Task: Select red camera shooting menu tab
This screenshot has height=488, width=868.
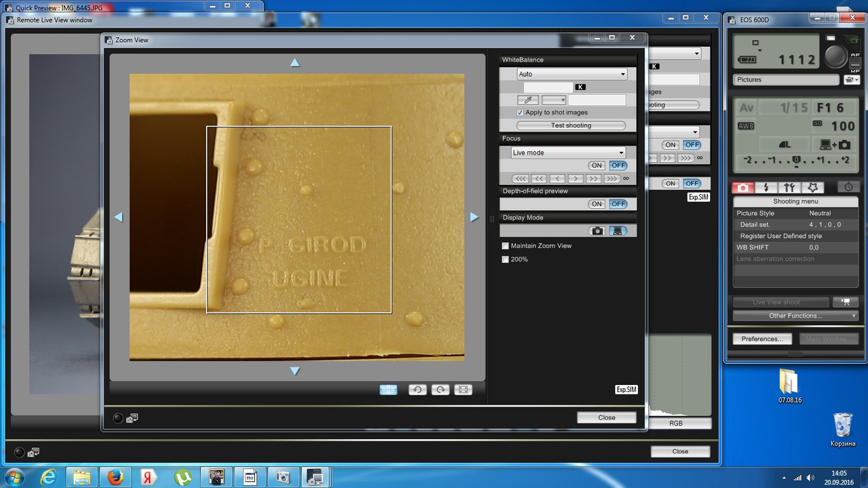Action: 743,188
